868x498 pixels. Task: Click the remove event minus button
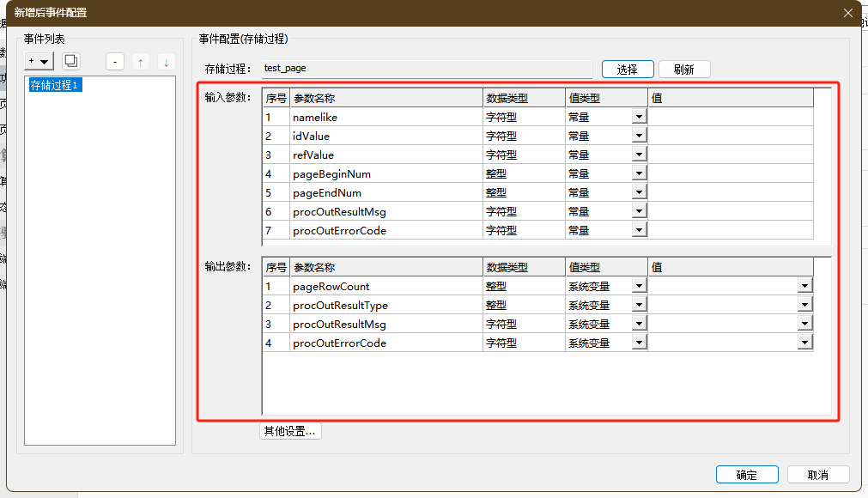116,62
